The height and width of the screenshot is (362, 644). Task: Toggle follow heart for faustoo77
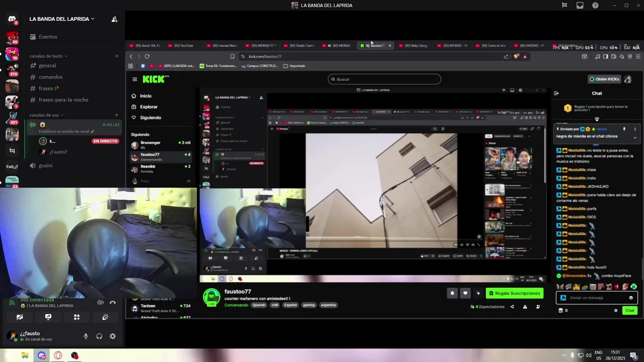click(x=465, y=293)
